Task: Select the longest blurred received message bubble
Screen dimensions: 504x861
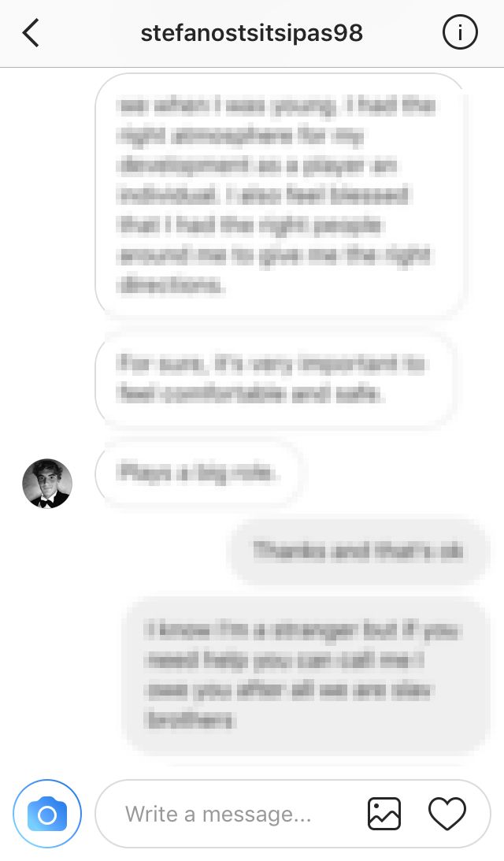Action: pos(280,195)
